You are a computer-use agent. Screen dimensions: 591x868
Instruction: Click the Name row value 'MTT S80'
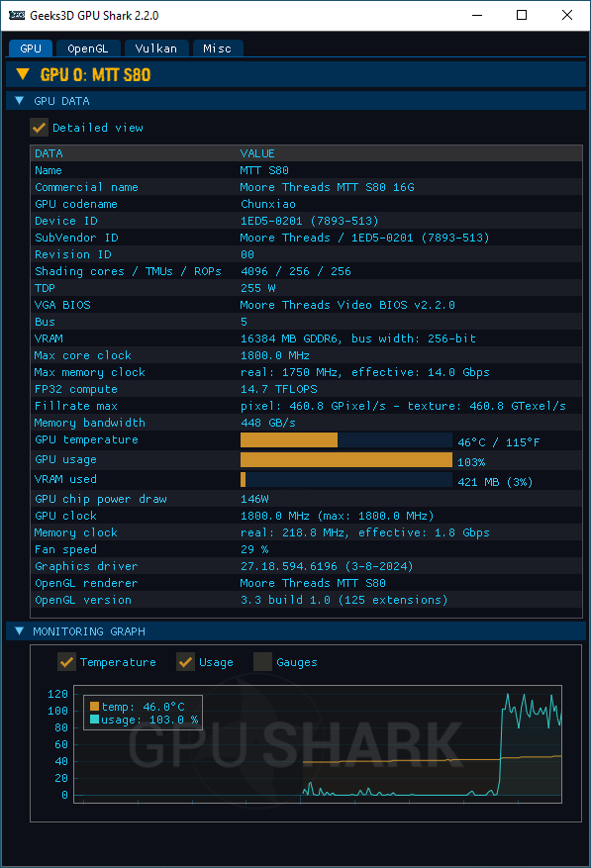point(264,170)
